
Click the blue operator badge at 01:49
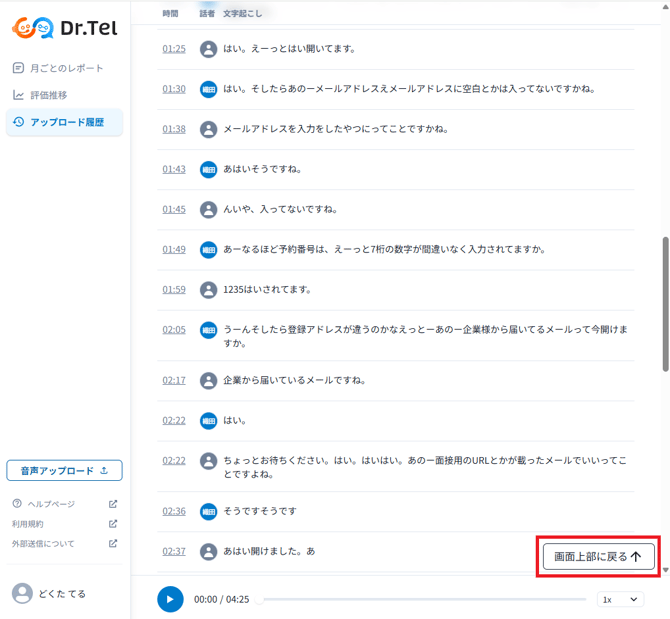209,250
